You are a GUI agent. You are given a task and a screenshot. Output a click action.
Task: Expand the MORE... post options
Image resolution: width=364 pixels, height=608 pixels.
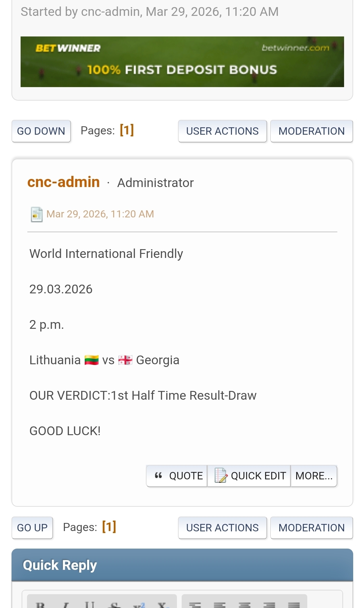[x=314, y=476]
